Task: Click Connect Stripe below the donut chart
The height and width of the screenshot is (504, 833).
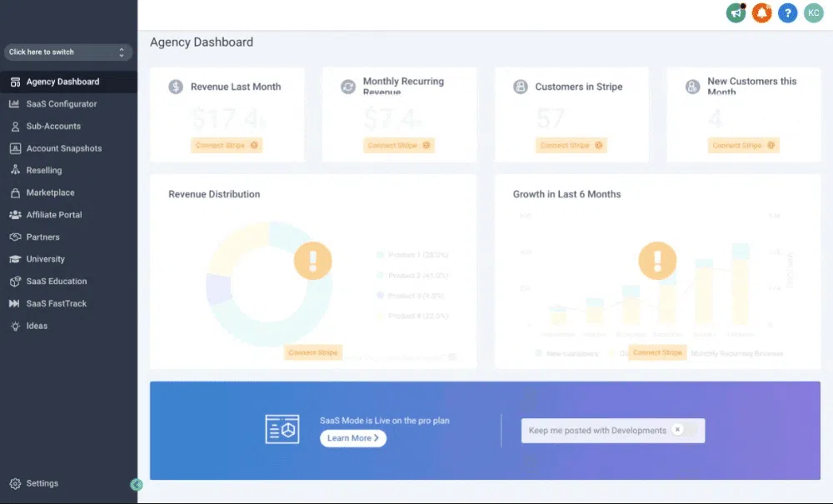Action: click(313, 352)
